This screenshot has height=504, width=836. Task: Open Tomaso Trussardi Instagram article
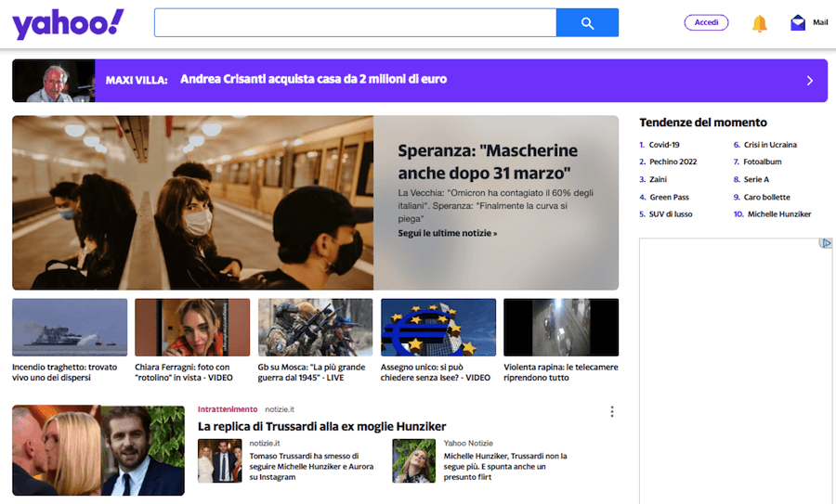[311, 467]
